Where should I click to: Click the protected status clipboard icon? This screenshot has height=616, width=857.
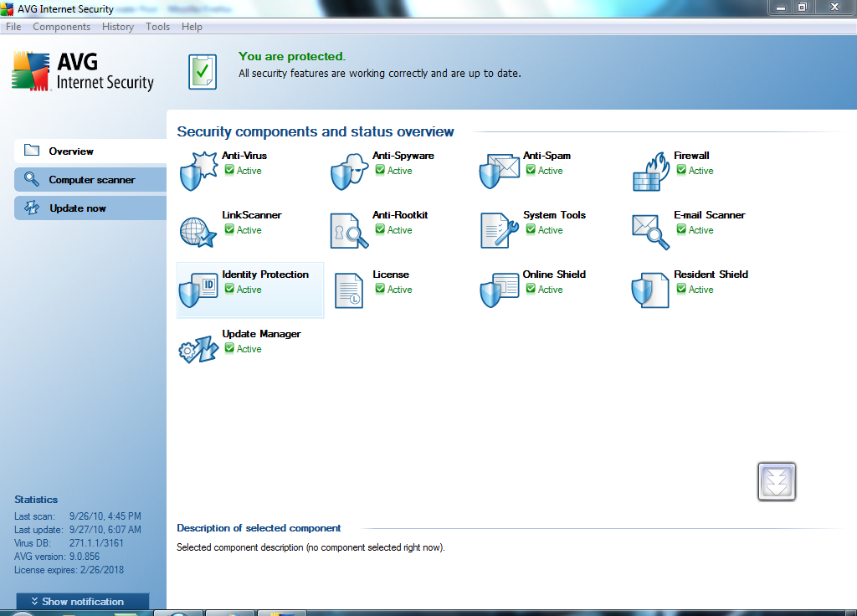[x=203, y=72]
